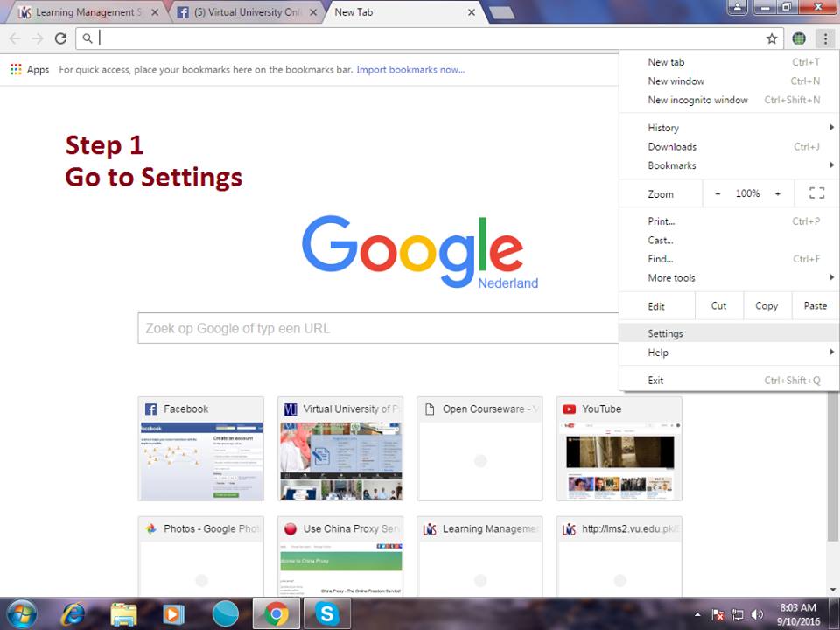The image size is (840, 630).
Task: Increase zoom with the plus button
Action: (x=777, y=193)
